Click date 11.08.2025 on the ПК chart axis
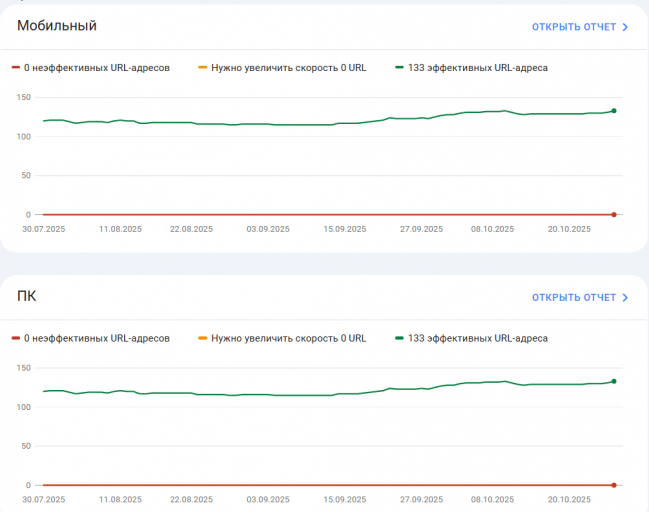Screen dimensions: 649x512 120,500
